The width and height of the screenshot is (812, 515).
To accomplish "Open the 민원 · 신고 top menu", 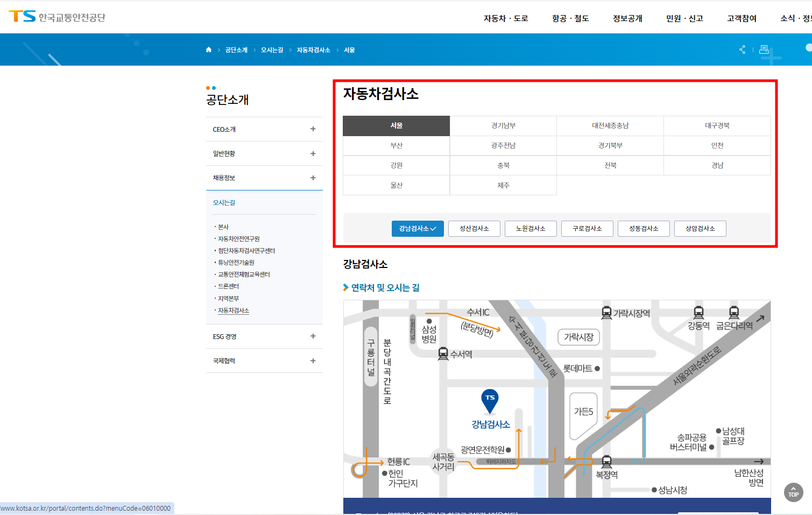I will (684, 18).
